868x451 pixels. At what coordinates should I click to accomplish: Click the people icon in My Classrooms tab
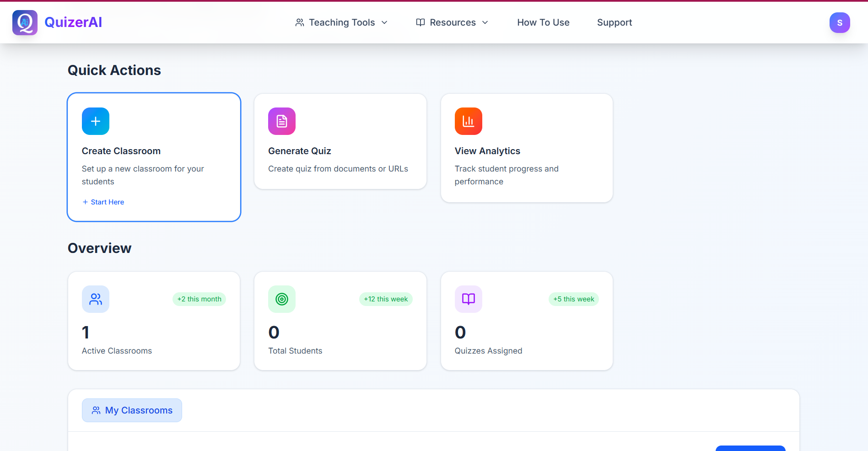tap(96, 410)
